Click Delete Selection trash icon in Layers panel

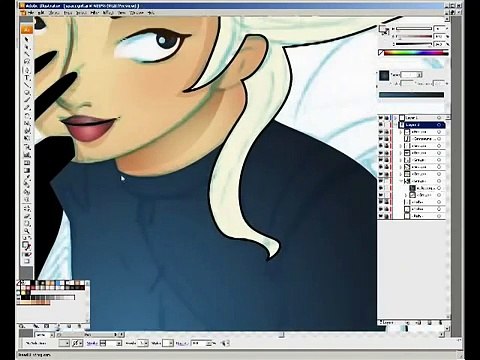pos(441,323)
